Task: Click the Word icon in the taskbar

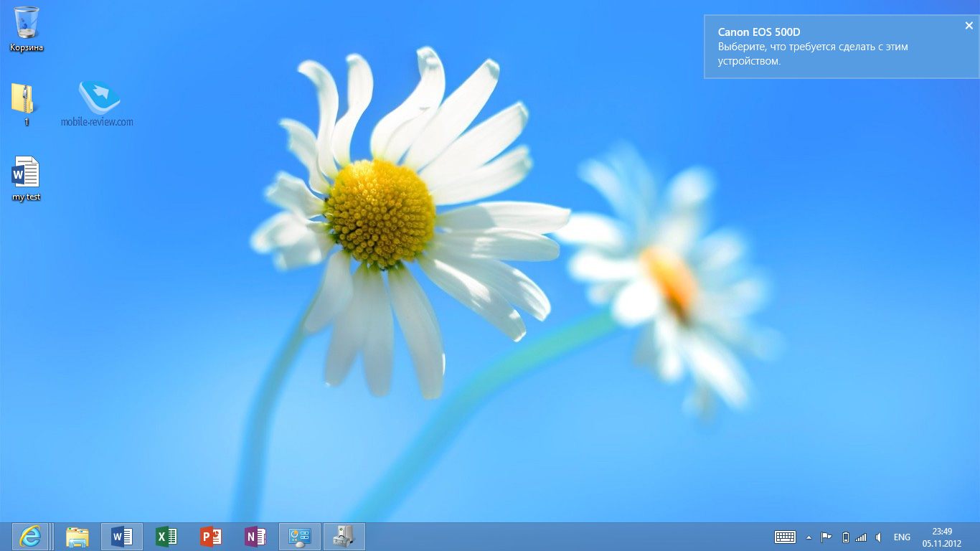Action: click(122, 537)
